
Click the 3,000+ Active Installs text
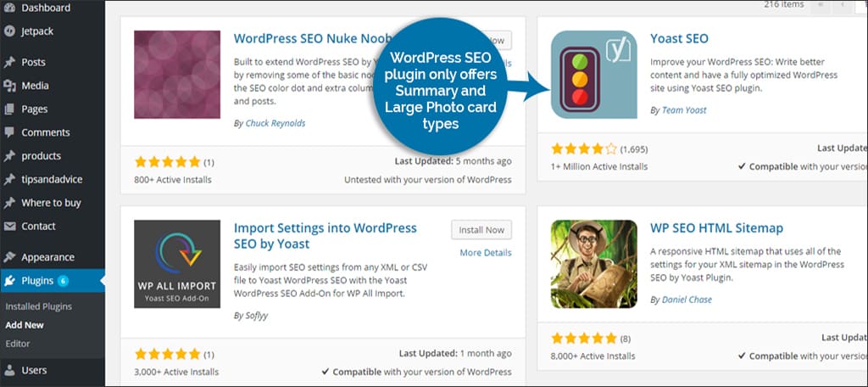pos(176,372)
